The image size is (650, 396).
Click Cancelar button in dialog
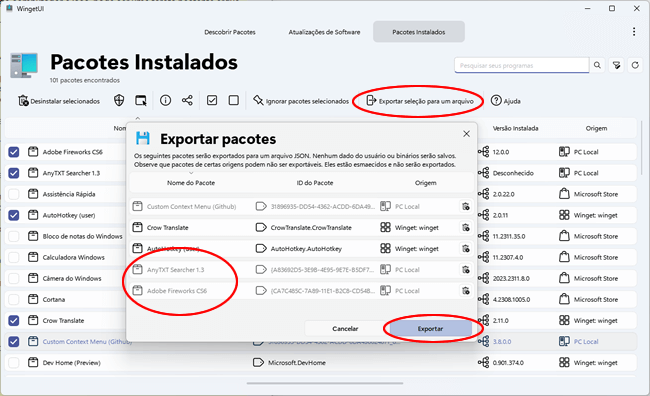(x=345, y=328)
